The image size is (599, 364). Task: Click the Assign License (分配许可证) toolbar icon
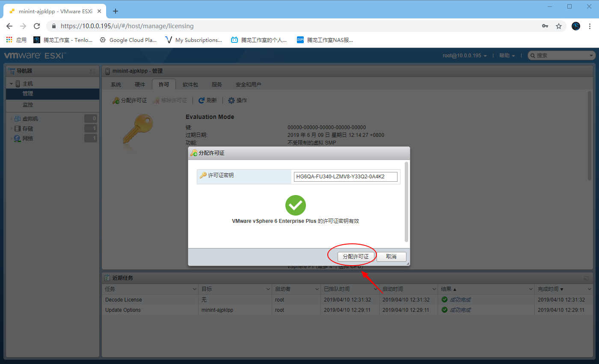(x=116, y=101)
